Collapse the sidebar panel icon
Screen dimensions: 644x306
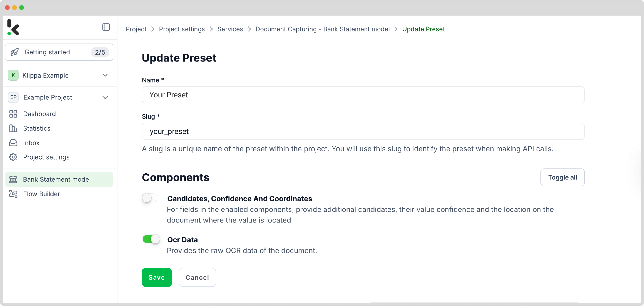tap(106, 27)
